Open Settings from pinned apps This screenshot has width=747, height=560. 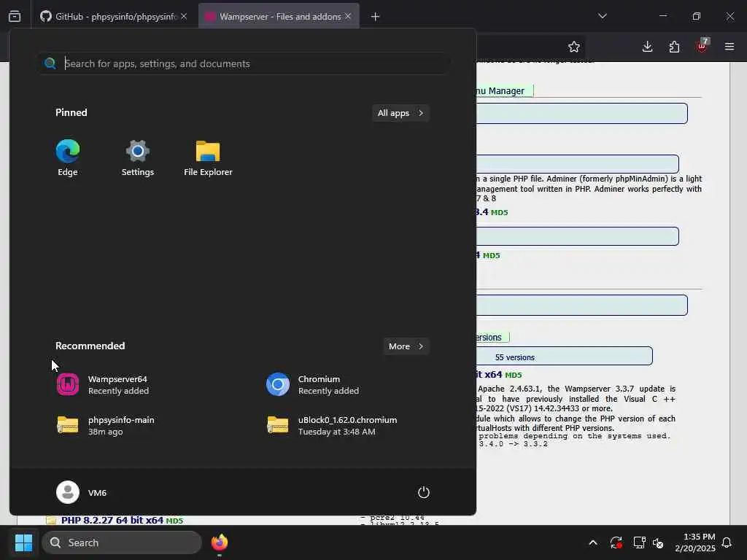tap(138, 157)
